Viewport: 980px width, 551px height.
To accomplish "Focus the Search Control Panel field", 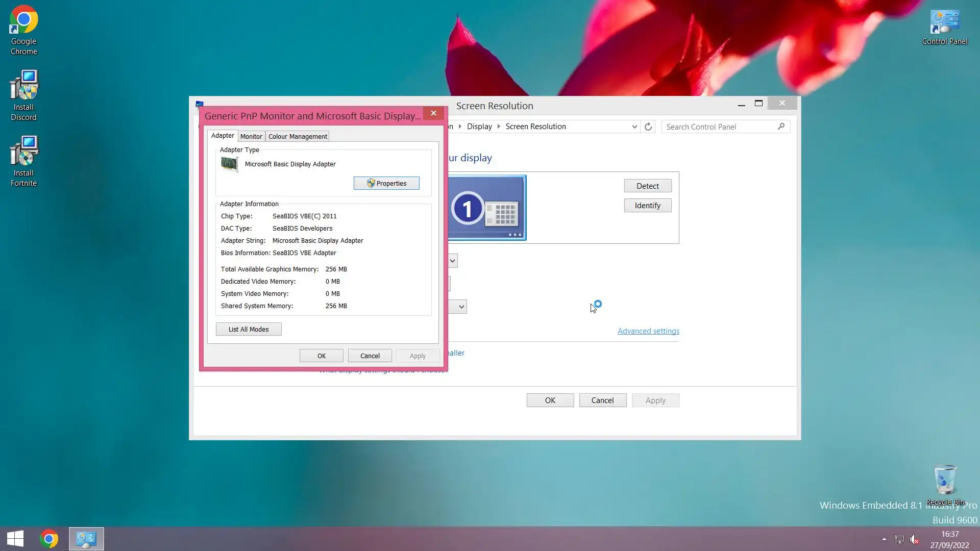I will 720,127.
